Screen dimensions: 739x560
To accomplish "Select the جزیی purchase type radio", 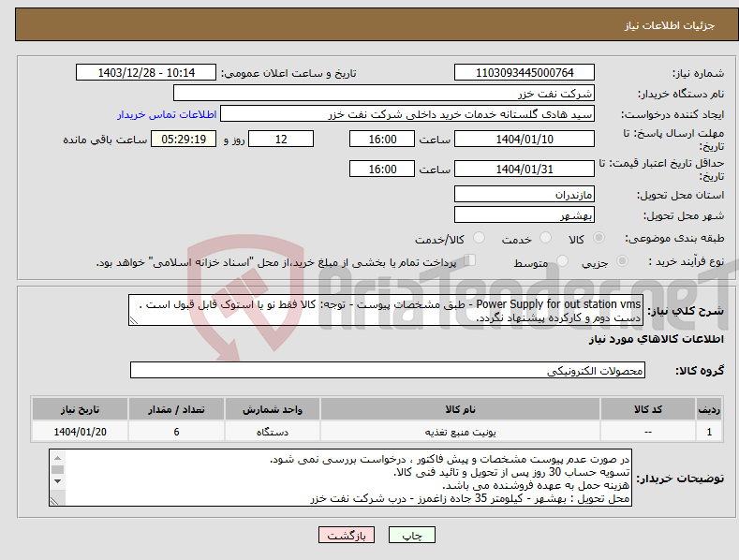I will tap(622, 260).
